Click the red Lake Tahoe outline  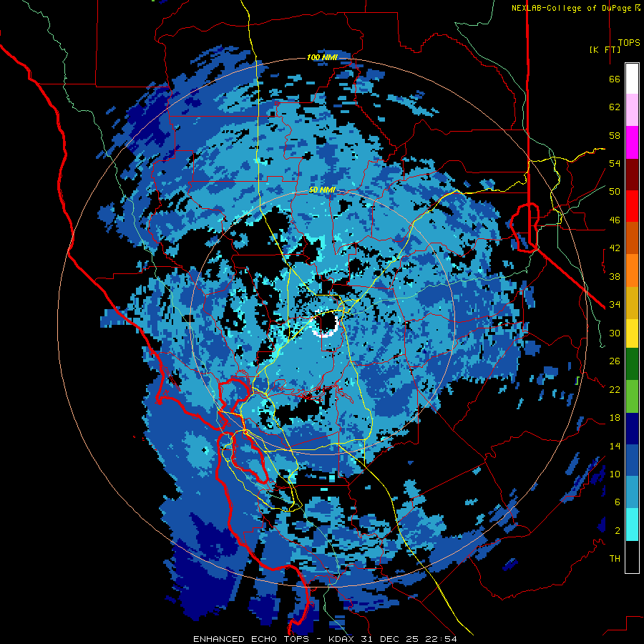click(x=526, y=226)
